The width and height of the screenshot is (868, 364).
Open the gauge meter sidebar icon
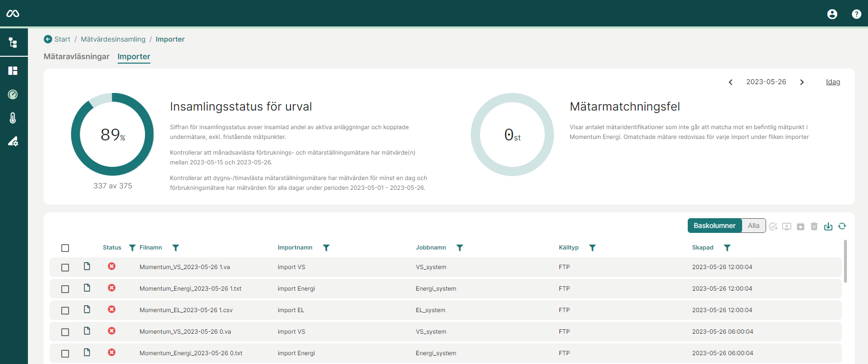click(13, 94)
